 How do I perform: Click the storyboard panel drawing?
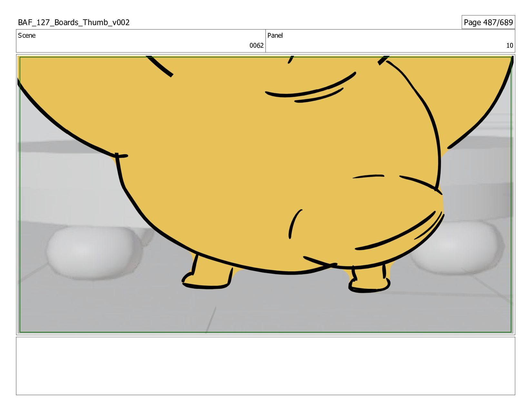click(265, 195)
